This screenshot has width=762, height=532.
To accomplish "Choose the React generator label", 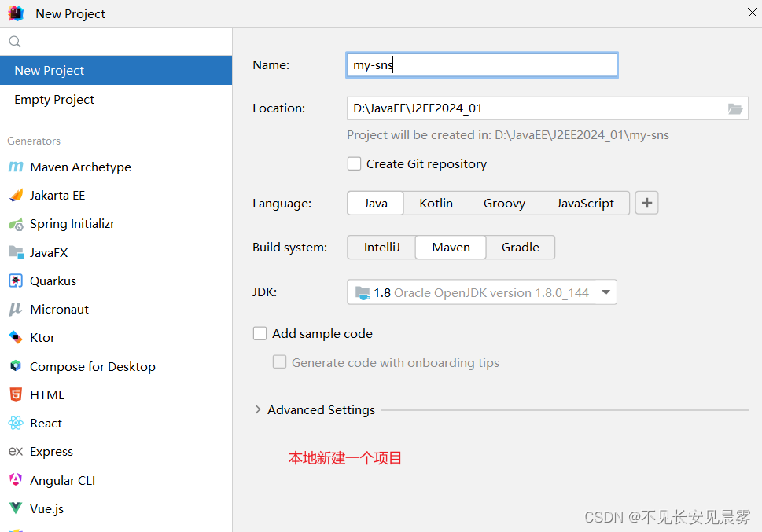I will (x=46, y=424).
